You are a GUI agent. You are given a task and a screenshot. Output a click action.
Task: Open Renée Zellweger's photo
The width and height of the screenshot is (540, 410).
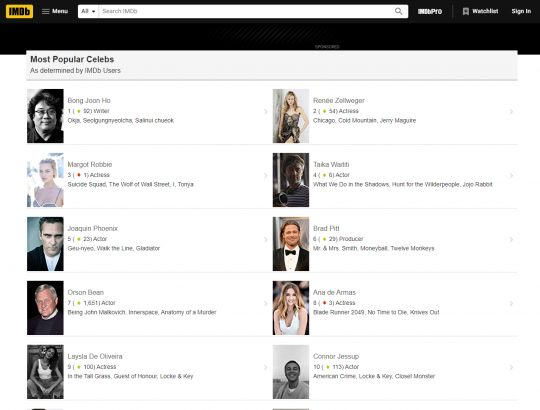point(291,116)
